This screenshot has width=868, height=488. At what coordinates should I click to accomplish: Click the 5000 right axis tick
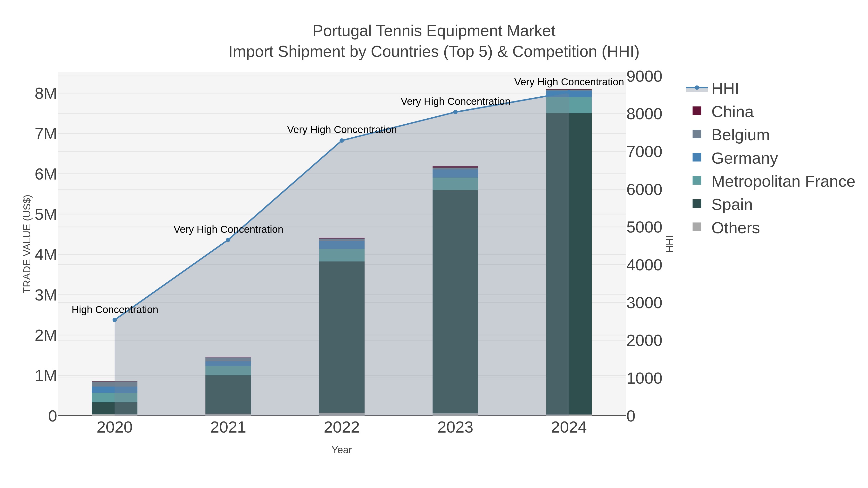click(644, 227)
